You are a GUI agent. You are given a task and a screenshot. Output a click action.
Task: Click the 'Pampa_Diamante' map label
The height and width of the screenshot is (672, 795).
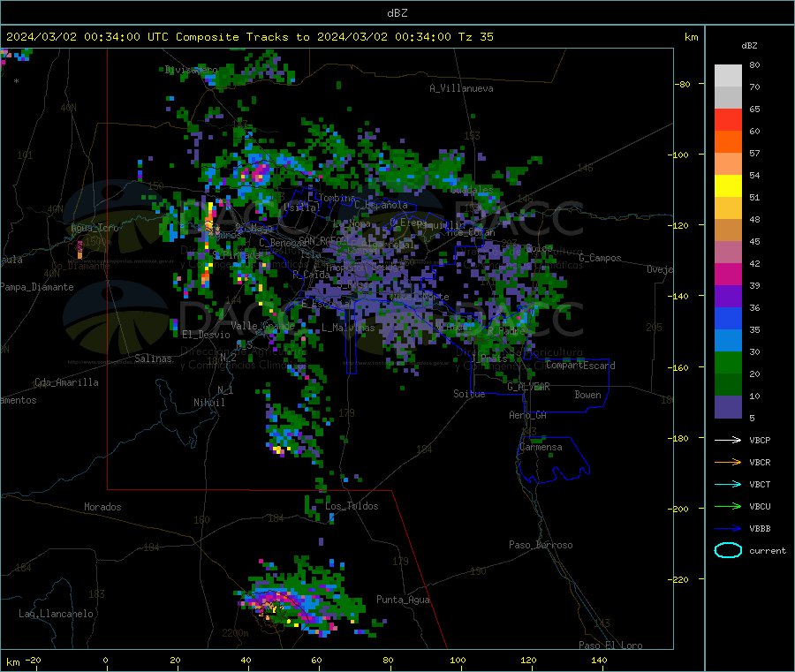coord(36,287)
